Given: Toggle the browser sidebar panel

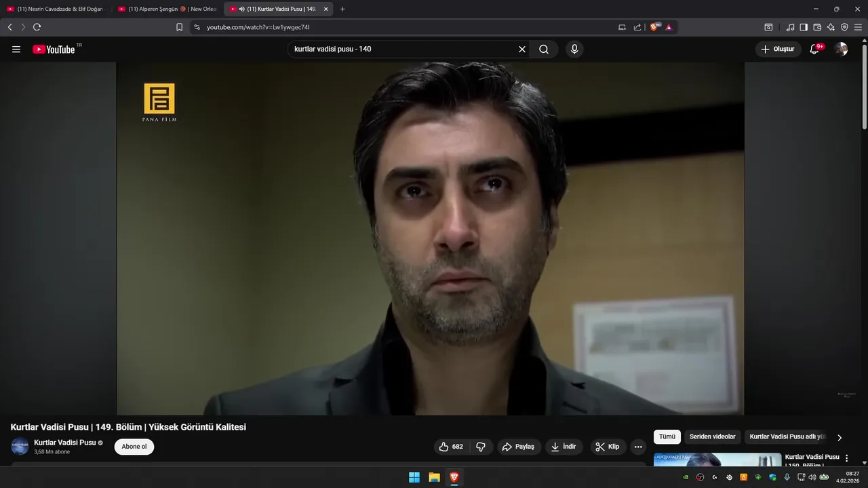Looking at the screenshot, I should [804, 27].
